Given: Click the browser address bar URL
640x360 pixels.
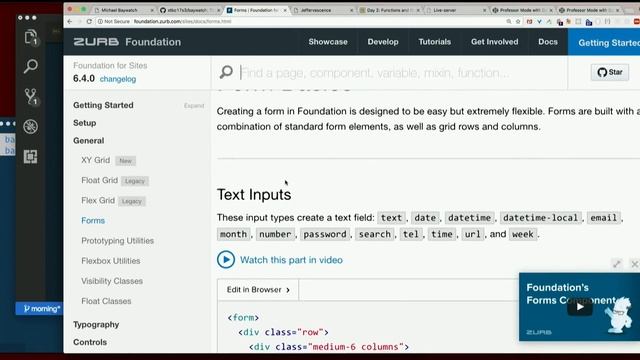Looking at the screenshot, I should pos(182,21).
